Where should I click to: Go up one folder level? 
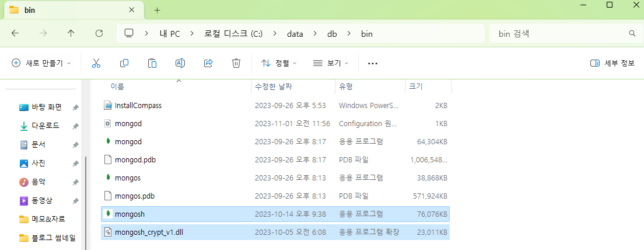click(x=71, y=34)
